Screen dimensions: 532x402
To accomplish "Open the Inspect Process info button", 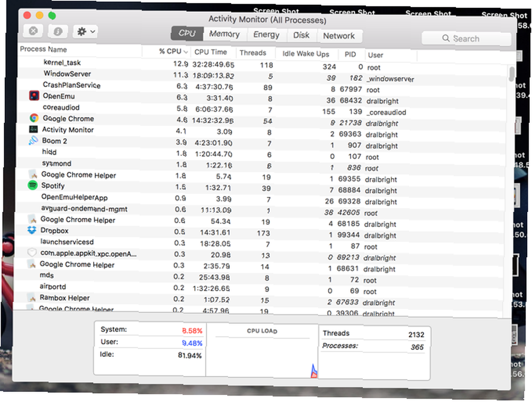I will (57, 31).
